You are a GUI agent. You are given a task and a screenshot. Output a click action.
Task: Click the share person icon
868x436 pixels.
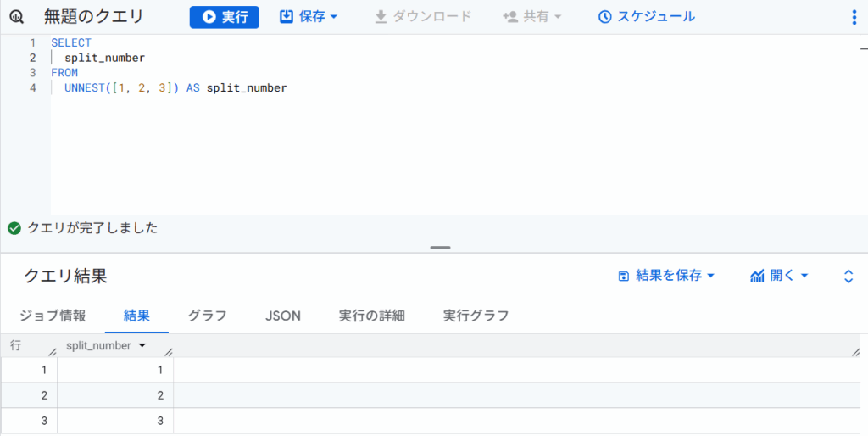click(x=509, y=17)
